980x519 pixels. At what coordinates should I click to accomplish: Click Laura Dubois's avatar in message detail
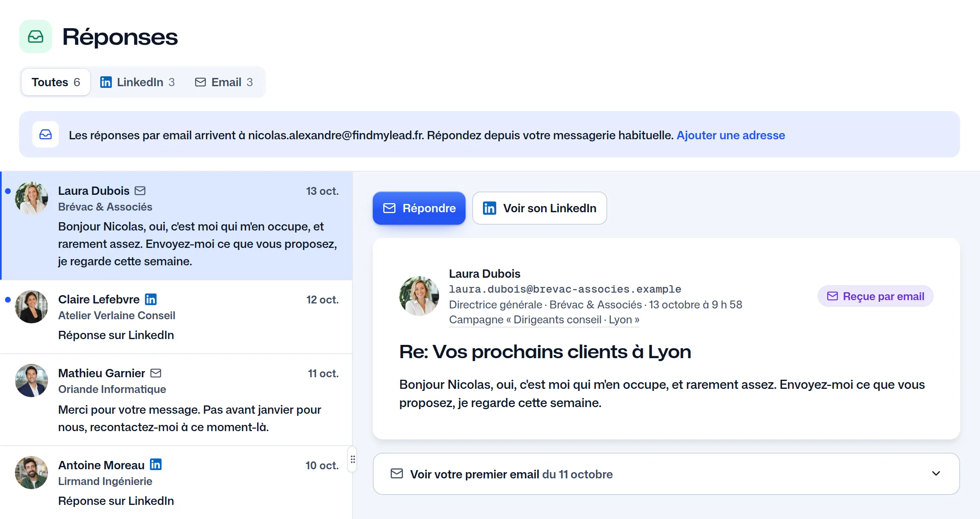[x=419, y=296]
